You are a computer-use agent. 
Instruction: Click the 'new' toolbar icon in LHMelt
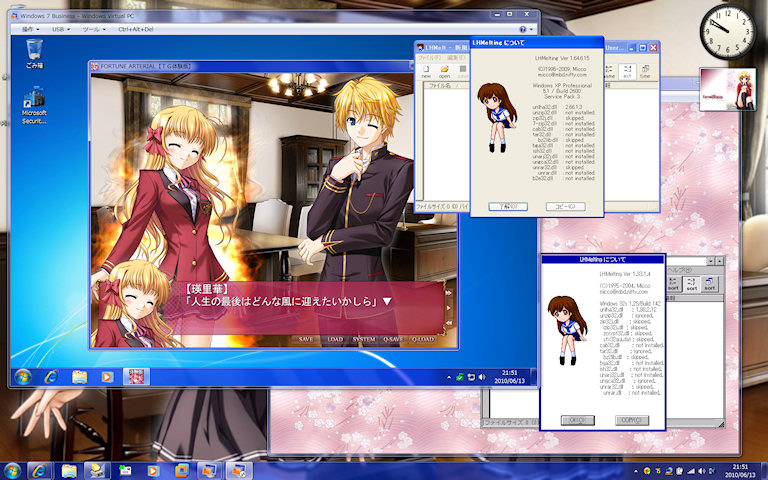pos(426,72)
